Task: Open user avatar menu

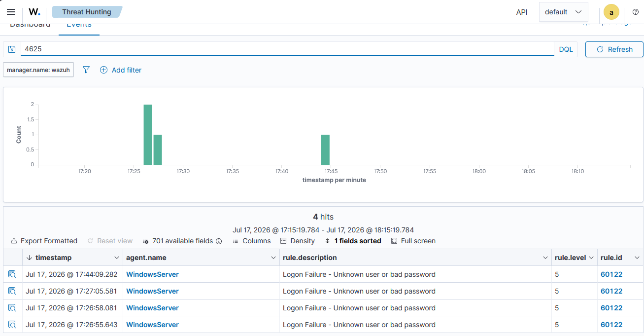Action: click(x=611, y=12)
